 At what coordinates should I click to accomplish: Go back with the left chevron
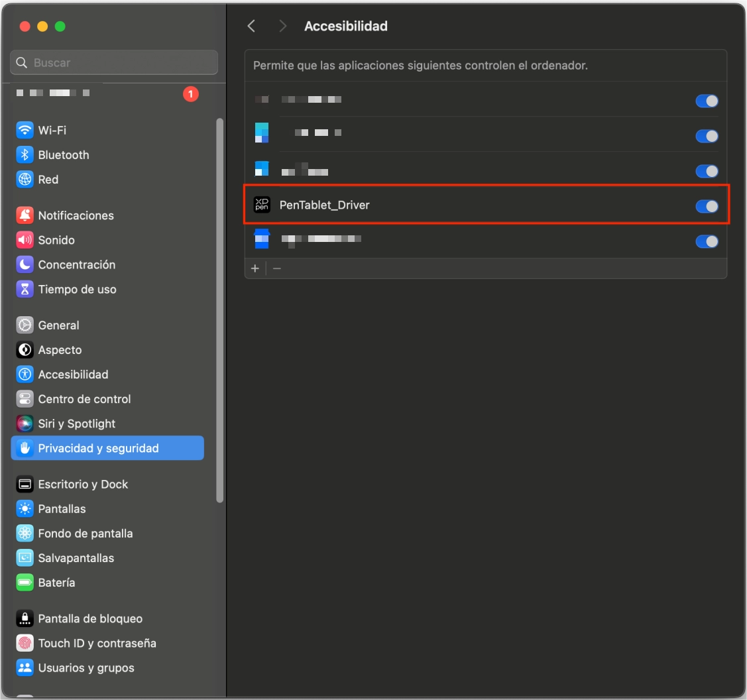[251, 26]
